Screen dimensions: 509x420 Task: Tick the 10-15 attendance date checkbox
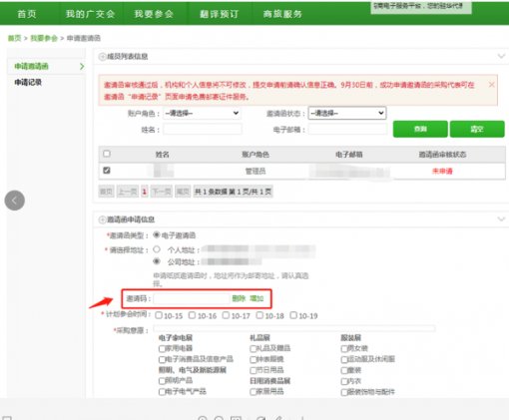click(x=159, y=315)
